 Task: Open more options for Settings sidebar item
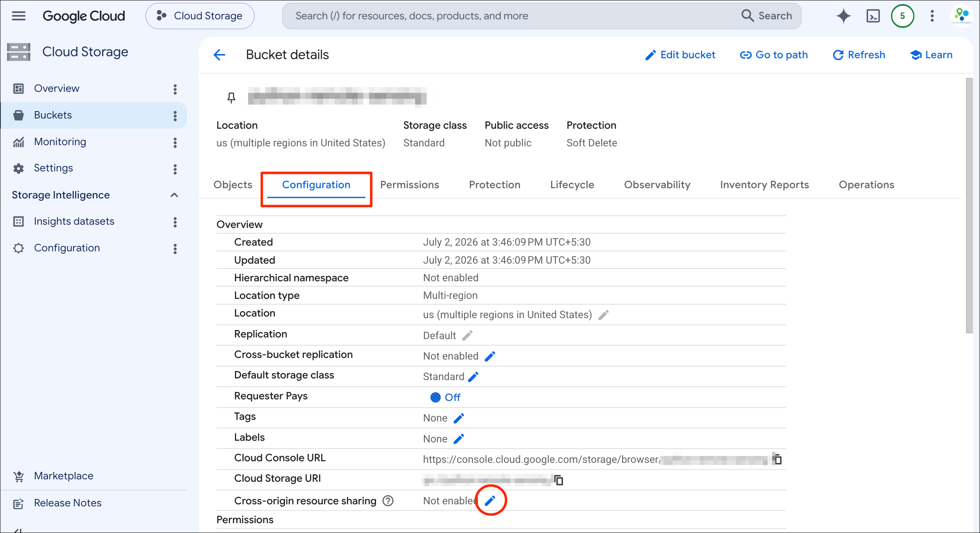175,169
